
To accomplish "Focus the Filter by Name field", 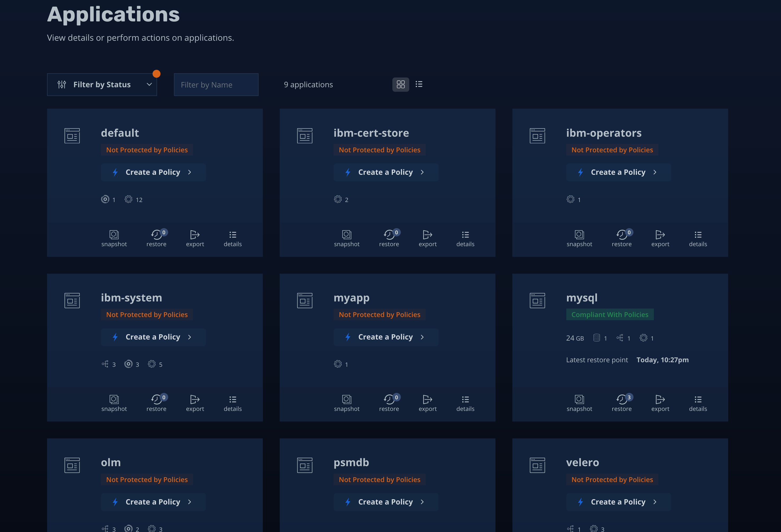I will pos(216,85).
